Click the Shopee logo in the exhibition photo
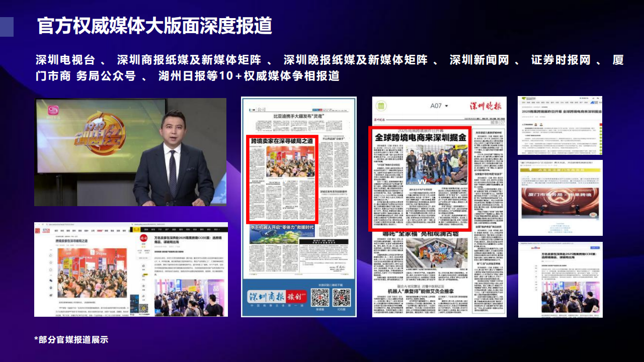The height and width of the screenshot is (362, 644). [x=93, y=252]
